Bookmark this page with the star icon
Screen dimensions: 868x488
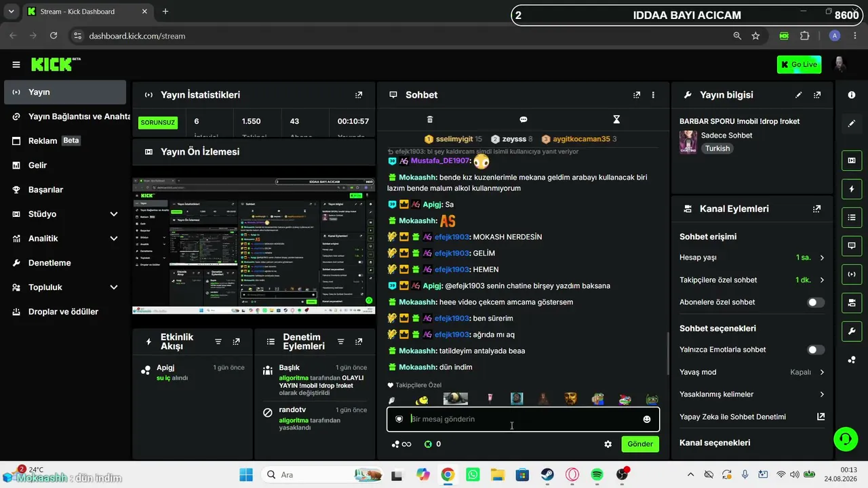[x=755, y=36]
